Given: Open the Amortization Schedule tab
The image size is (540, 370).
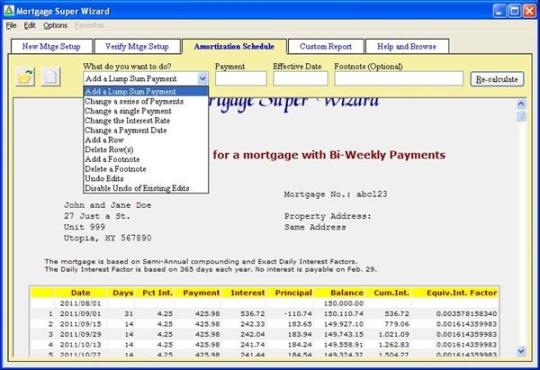Looking at the screenshot, I should click(x=234, y=47).
